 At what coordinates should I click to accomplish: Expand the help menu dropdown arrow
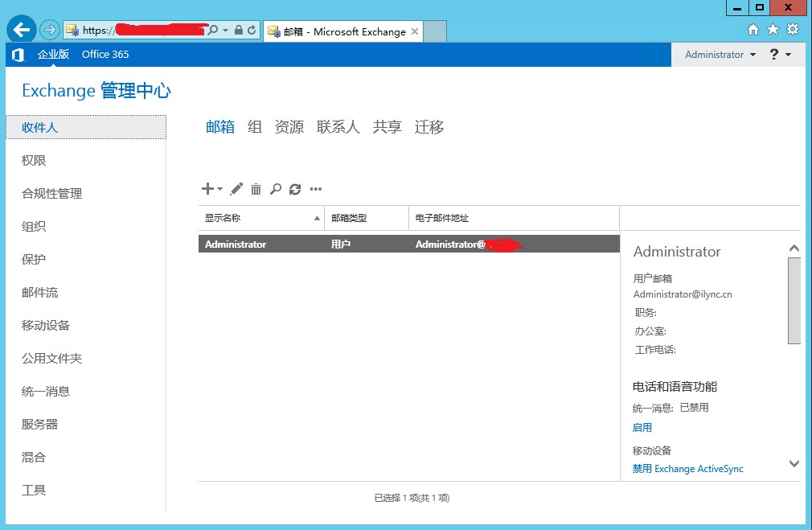788,55
